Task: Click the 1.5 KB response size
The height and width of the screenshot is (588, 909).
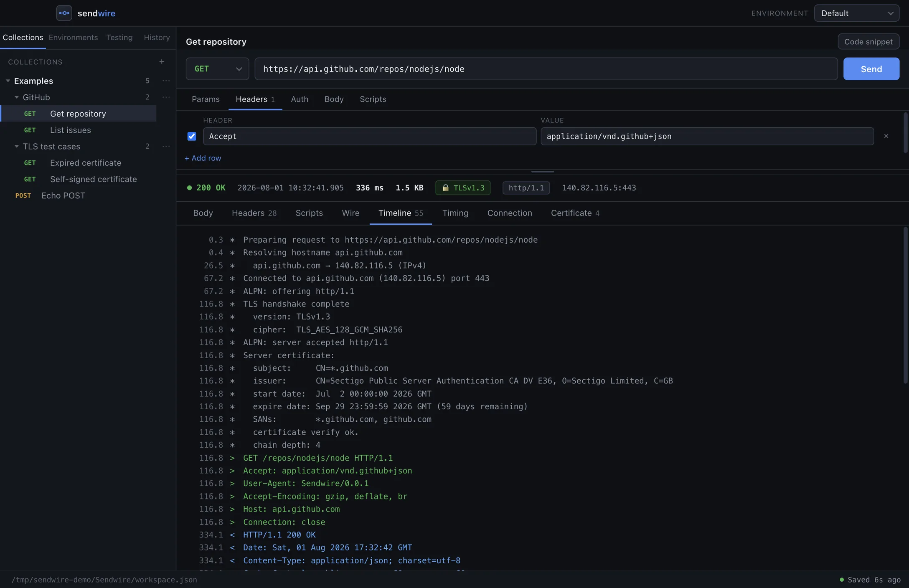Action: (409, 188)
